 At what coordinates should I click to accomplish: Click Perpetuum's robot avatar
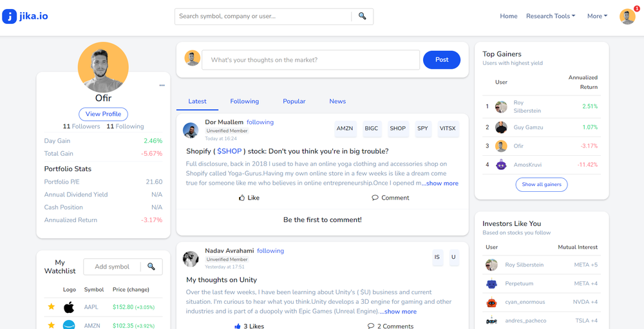491,283
